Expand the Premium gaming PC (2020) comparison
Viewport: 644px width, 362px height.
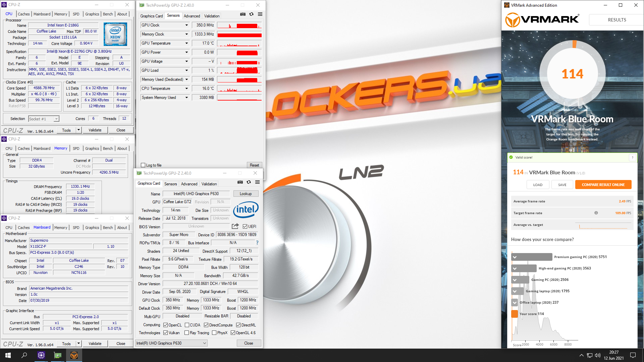tap(515, 257)
